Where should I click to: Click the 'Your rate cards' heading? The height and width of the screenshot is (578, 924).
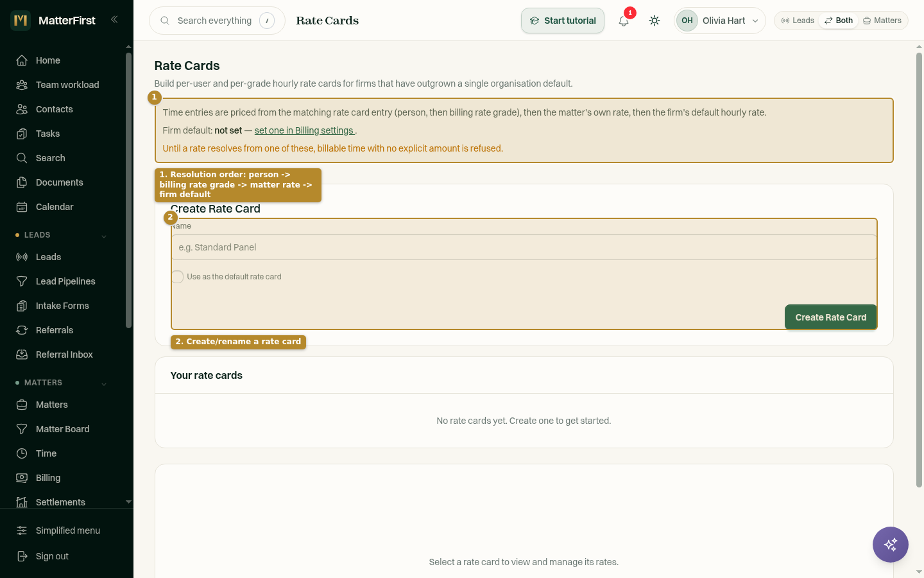(207, 376)
